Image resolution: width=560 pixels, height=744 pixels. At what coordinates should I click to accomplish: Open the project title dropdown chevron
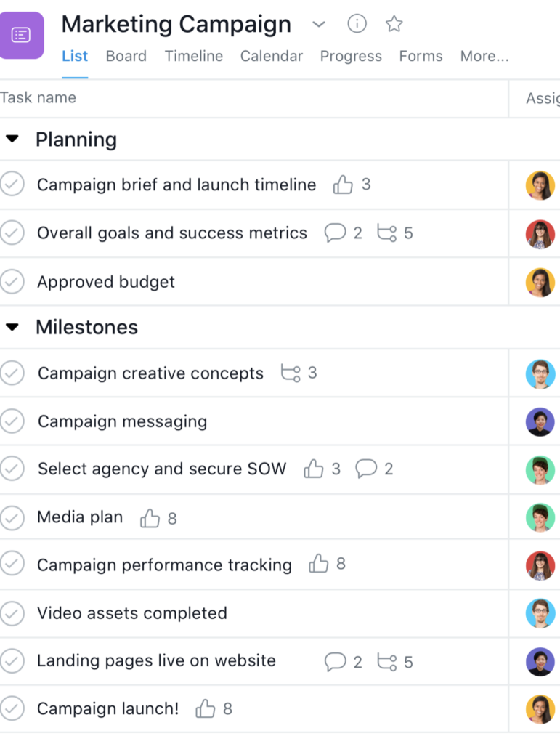point(319,24)
